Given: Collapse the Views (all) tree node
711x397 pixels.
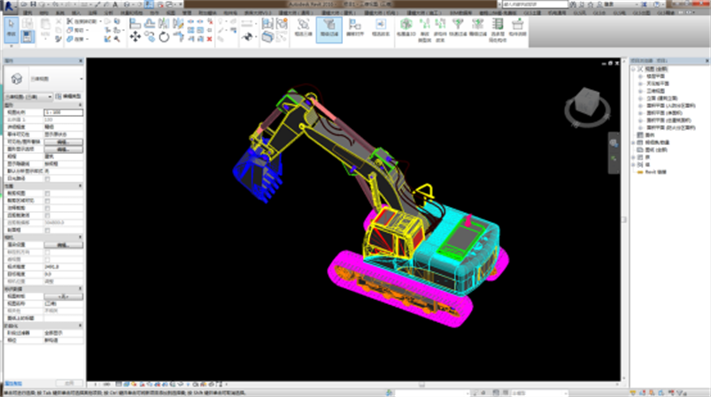Looking at the screenshot, I should pos(634,69).
